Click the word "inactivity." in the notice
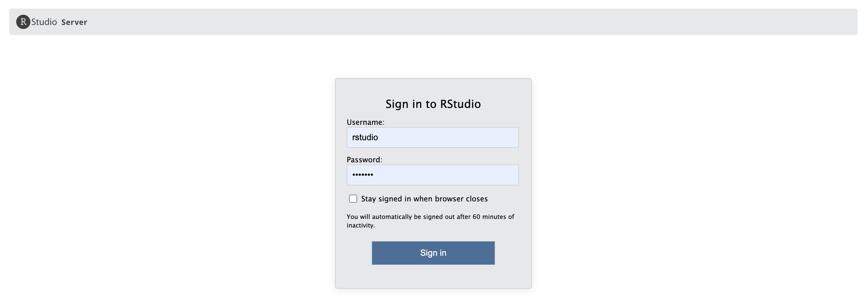868x297 pixels. pyautogui.click(x=361, y=225)
